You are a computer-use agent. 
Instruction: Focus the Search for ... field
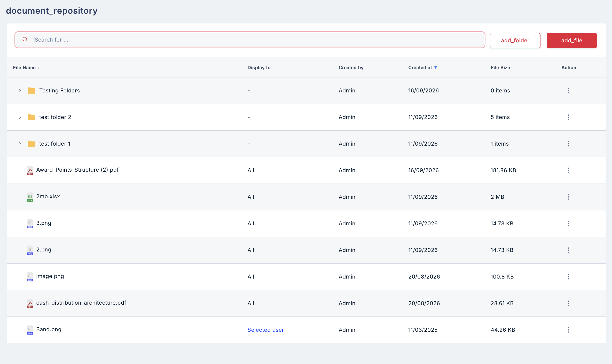click(250, 40)
